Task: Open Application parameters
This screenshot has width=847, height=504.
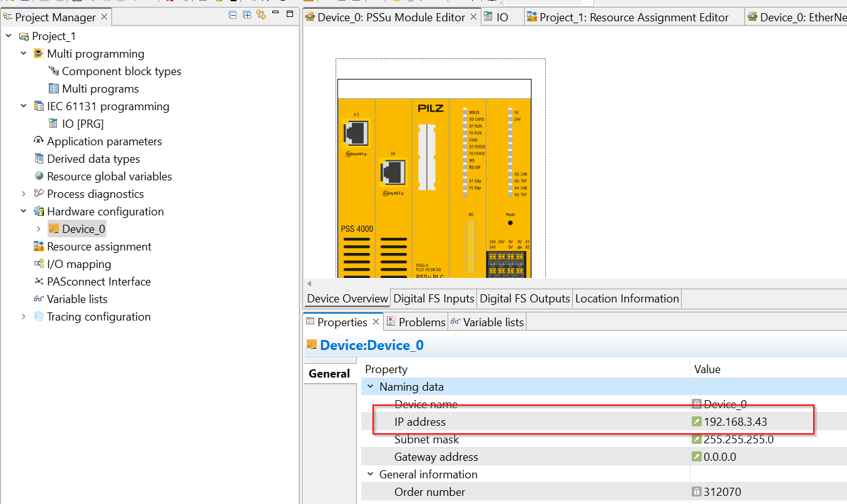Action: tap(105, 141)
